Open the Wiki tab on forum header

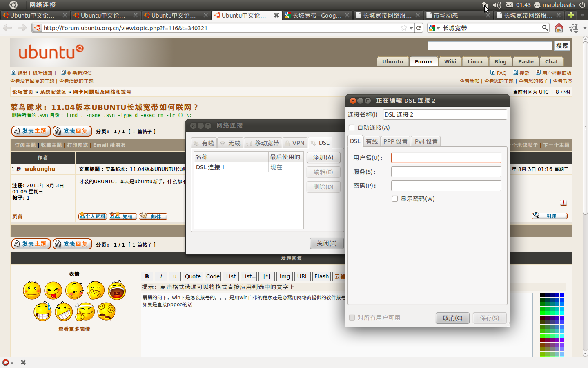450,61
